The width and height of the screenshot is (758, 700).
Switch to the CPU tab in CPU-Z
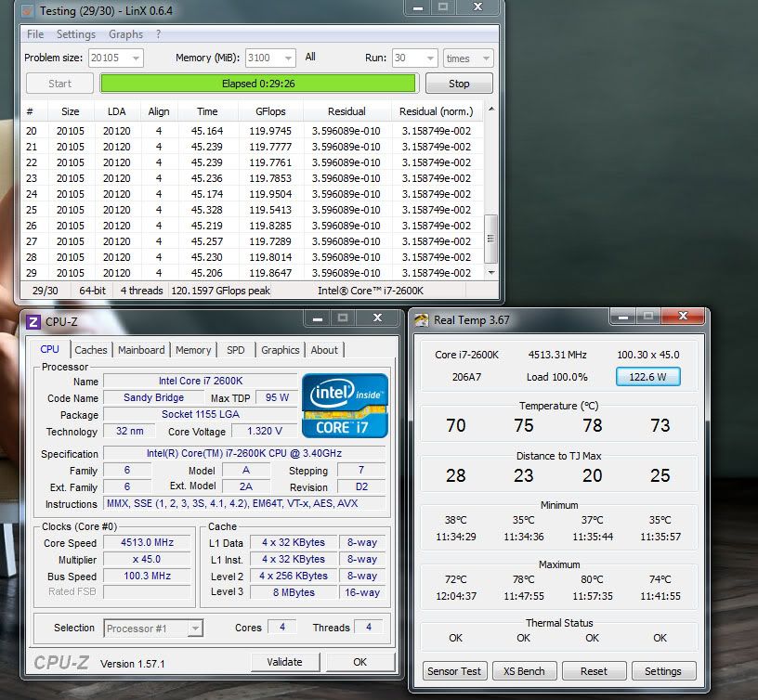point(50,349)
